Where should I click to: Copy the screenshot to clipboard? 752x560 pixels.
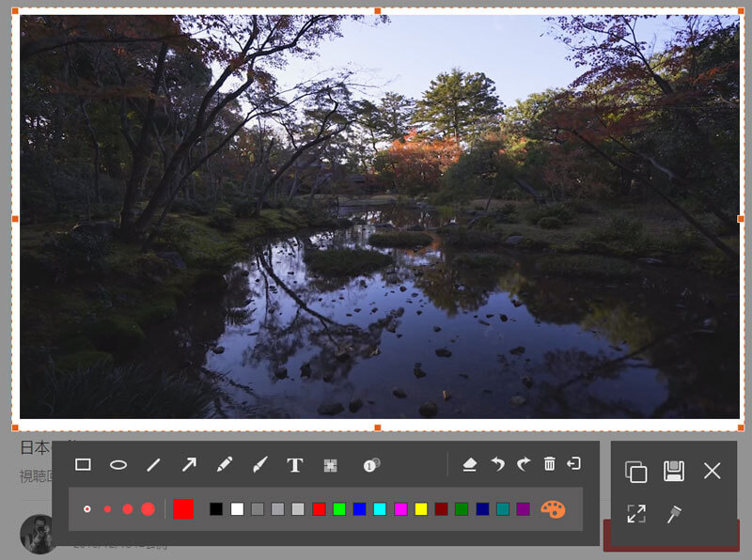point(636,472)
